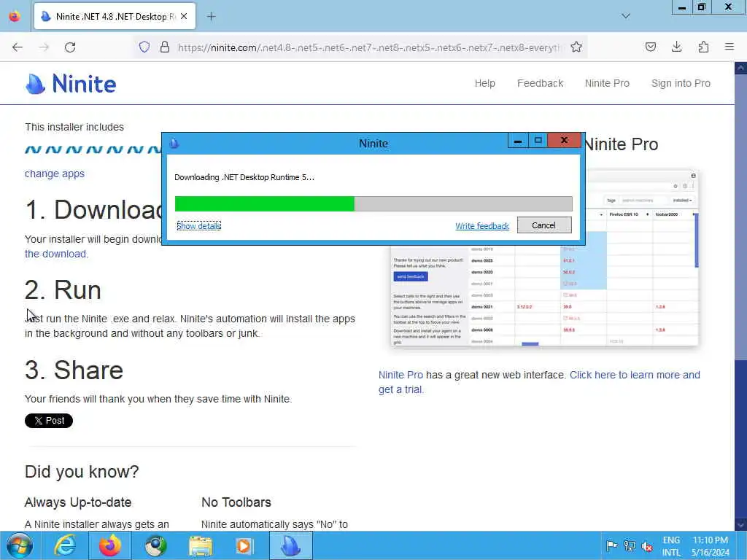The height and width of the screenshot is (560, 747).
Task: Bookmark this page with the star
Action: coord(576,47)
